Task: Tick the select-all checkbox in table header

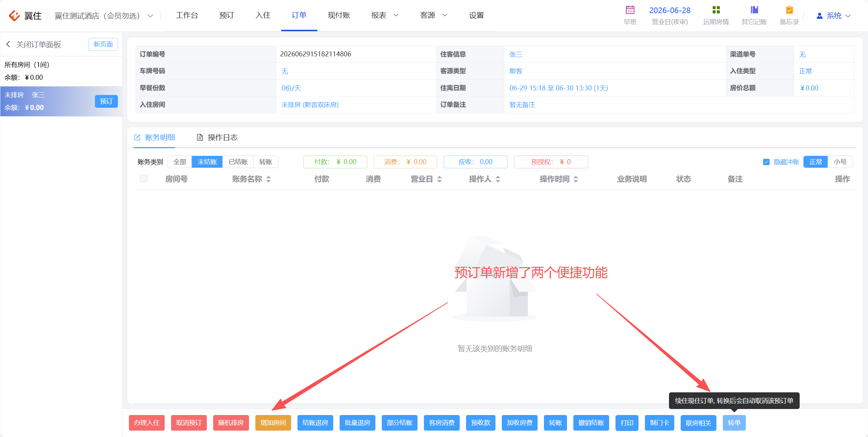Action: tap(143, 179)
